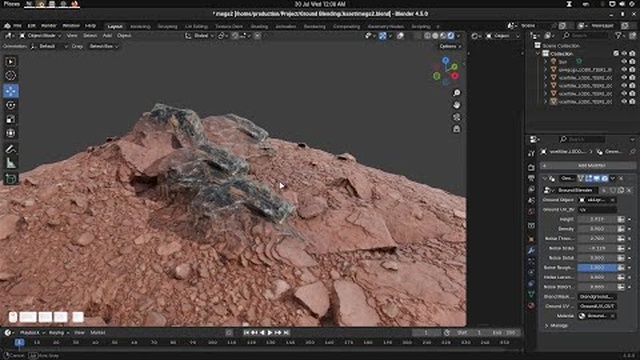Select the Rotate tool

11,105
